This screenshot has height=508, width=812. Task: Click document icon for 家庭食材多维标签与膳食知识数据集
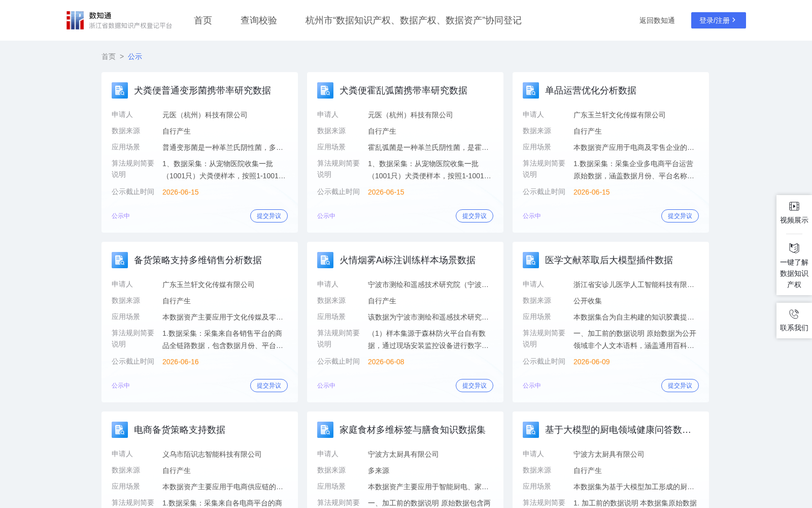(325, 430)
